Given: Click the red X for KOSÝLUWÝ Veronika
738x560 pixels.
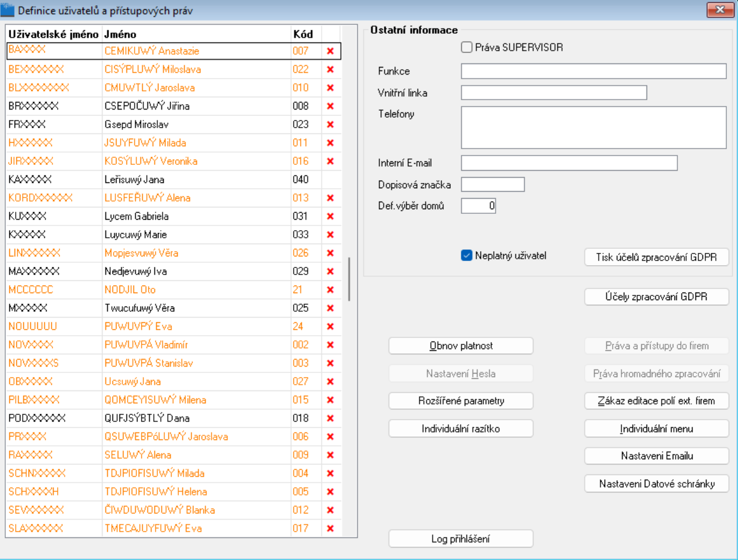Looking at the screenshot, I should (x=330, y=161).
